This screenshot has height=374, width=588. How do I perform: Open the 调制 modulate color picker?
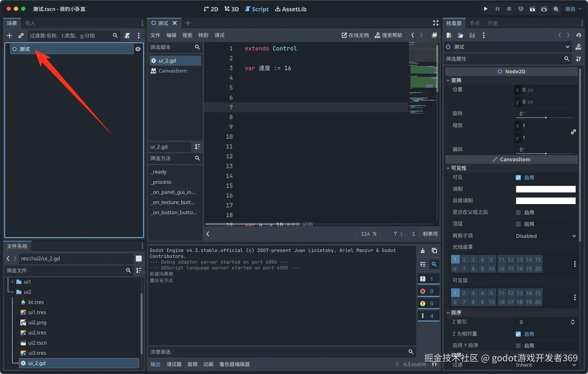coord(546,189)
